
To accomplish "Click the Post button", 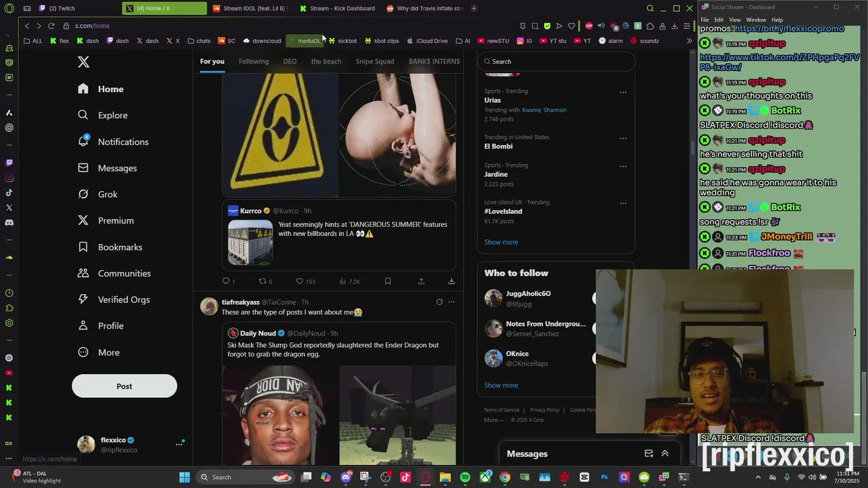I will click(x=124, y=386).
